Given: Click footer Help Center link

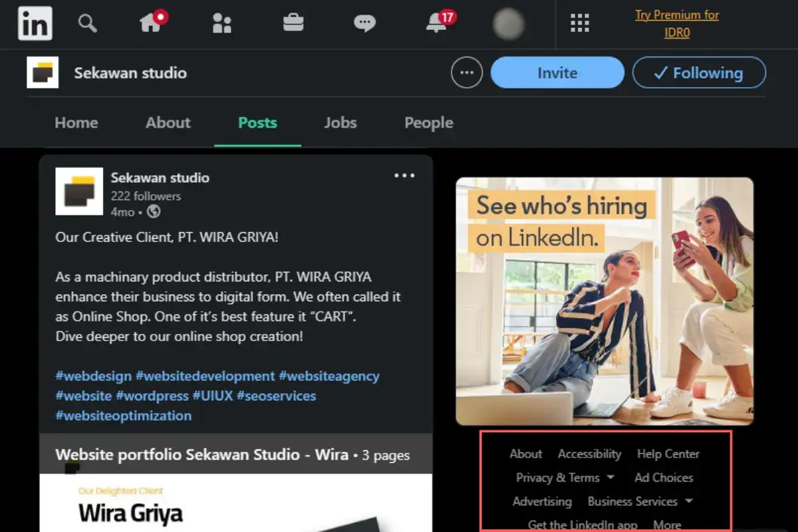Looking at the screenshot, I should coord(668,454).
